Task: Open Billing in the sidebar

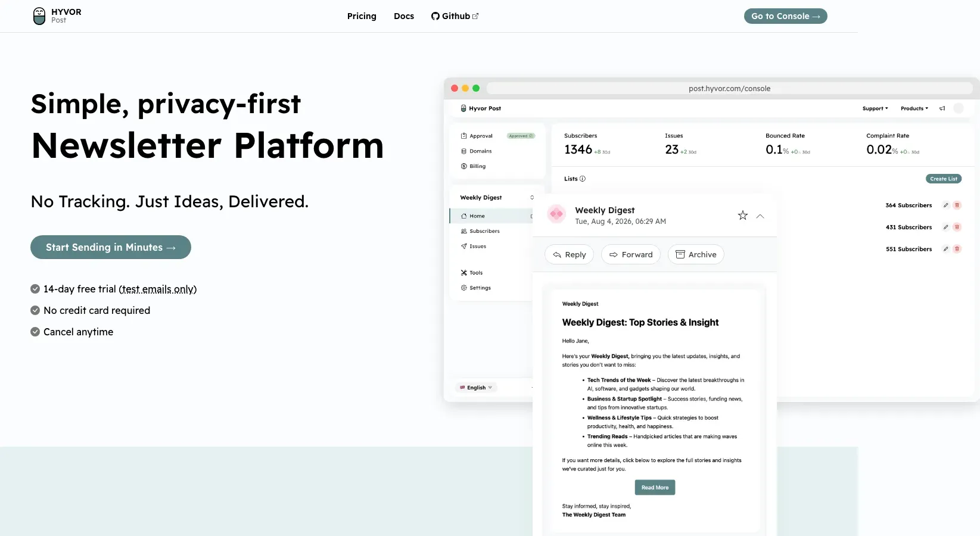Action: coord(473,166)
